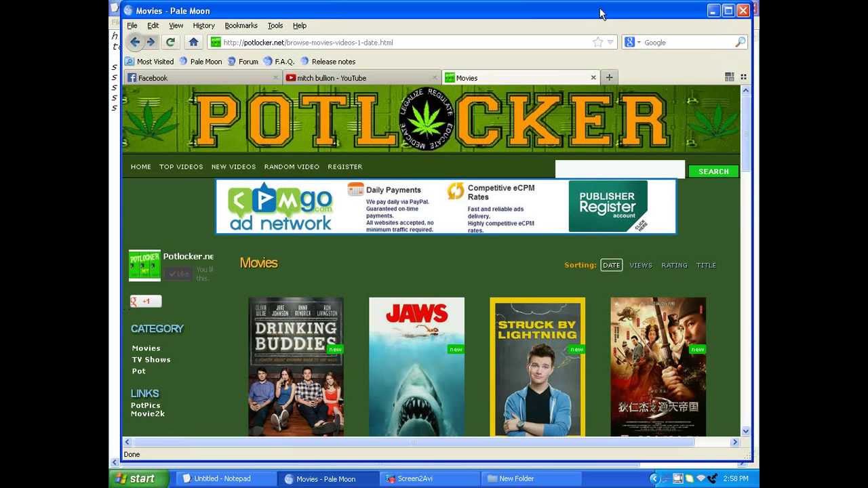
Task: Open the View menu
Action: tap(176, 26)
